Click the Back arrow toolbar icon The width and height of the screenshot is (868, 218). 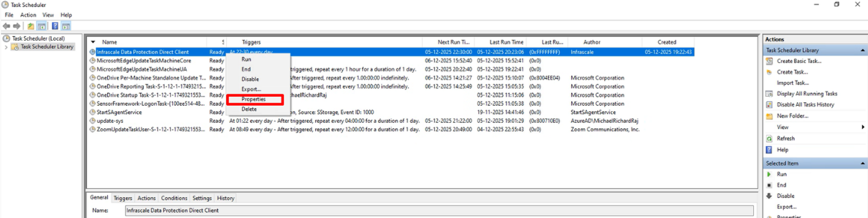pyautogui.click(x=6, y=26)
